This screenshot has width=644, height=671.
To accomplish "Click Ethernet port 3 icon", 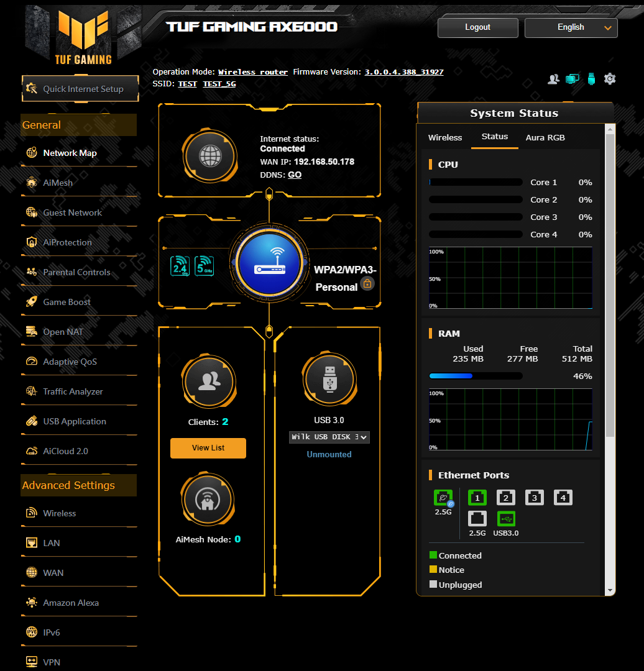I will pyautogui.click(x=535, y=497).
